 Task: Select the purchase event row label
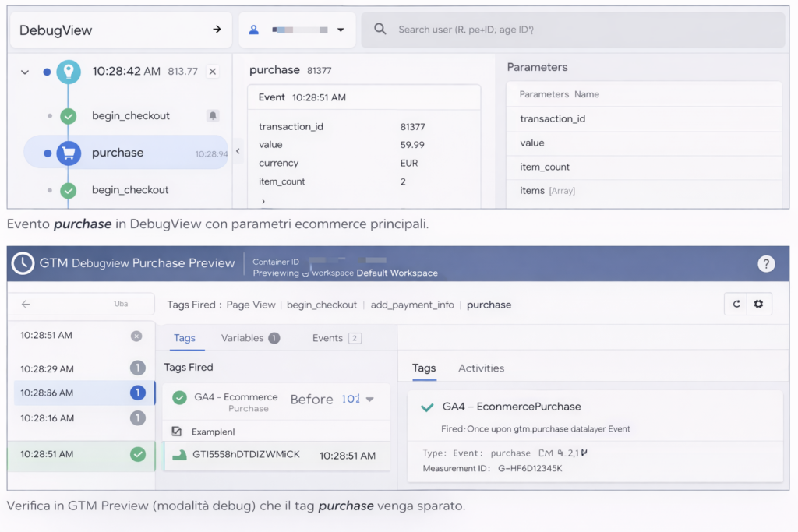[118, 153]
